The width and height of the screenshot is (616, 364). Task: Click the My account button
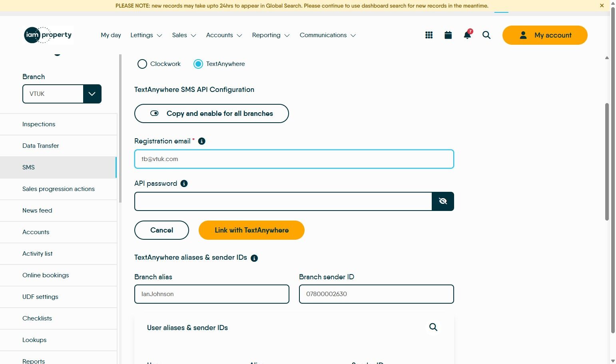point(545,35)
